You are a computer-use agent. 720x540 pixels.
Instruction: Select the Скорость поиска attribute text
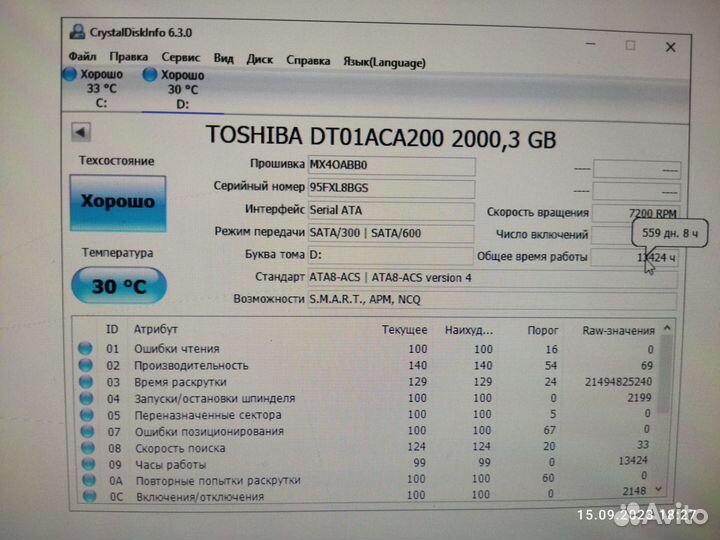pos(180,448)
